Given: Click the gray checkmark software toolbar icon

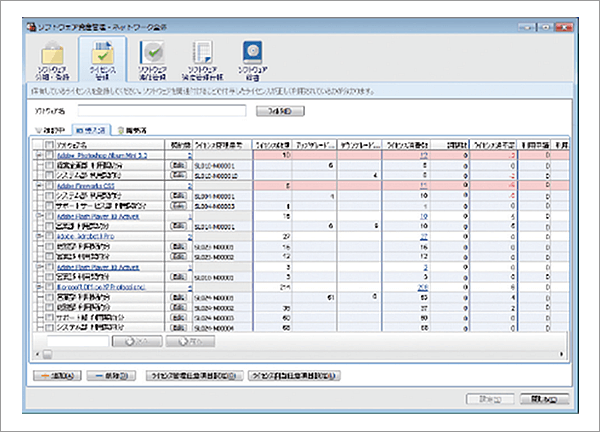Looking at the screenshot, I should (151, 60).
